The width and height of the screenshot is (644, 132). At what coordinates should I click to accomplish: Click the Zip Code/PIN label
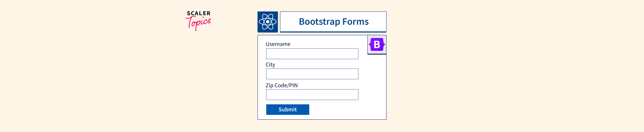[281, 85]
